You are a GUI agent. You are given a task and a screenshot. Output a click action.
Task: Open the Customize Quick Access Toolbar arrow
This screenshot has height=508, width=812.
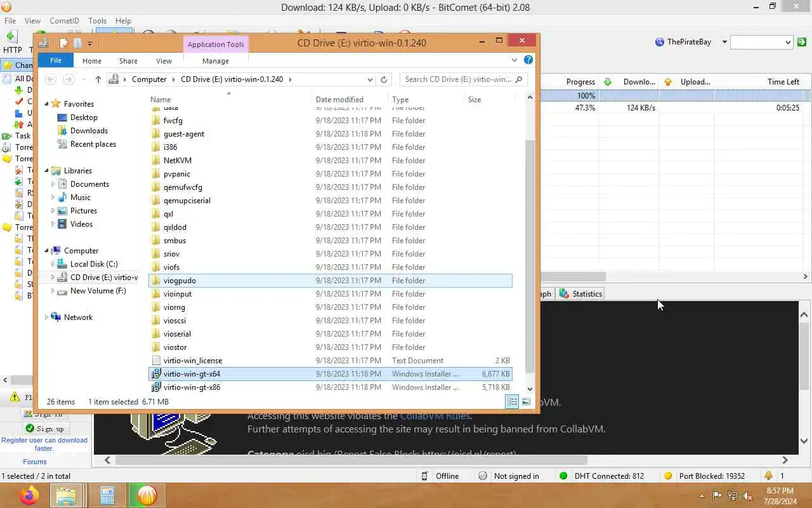pos(89,43)
